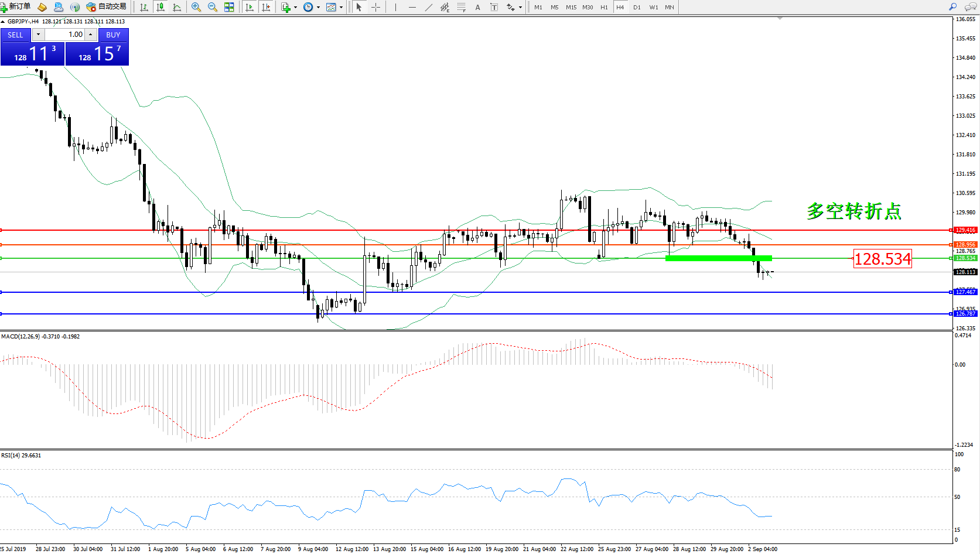Toggle chart auto scroll
The width and height of the screenshot is (980, 554).
pos(250,7)
